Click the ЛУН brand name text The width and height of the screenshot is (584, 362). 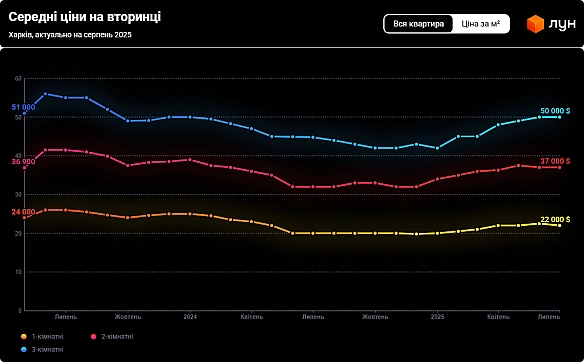[x=562, y=25]
